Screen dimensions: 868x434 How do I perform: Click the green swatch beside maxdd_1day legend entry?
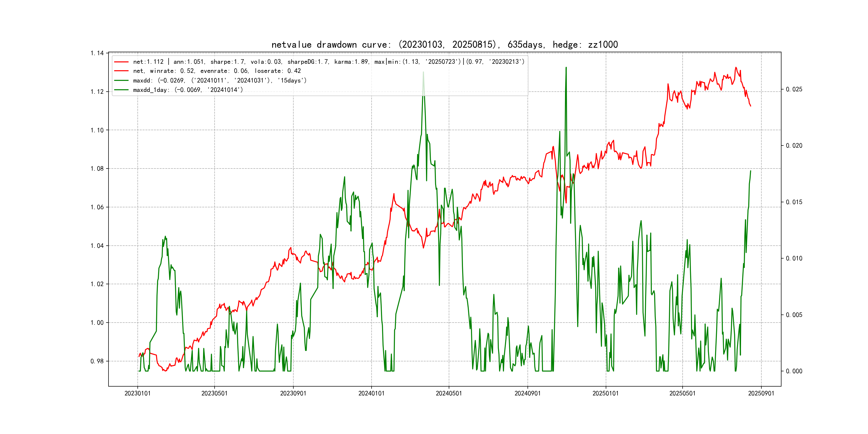pyautogui.click(x=121, y=90)
